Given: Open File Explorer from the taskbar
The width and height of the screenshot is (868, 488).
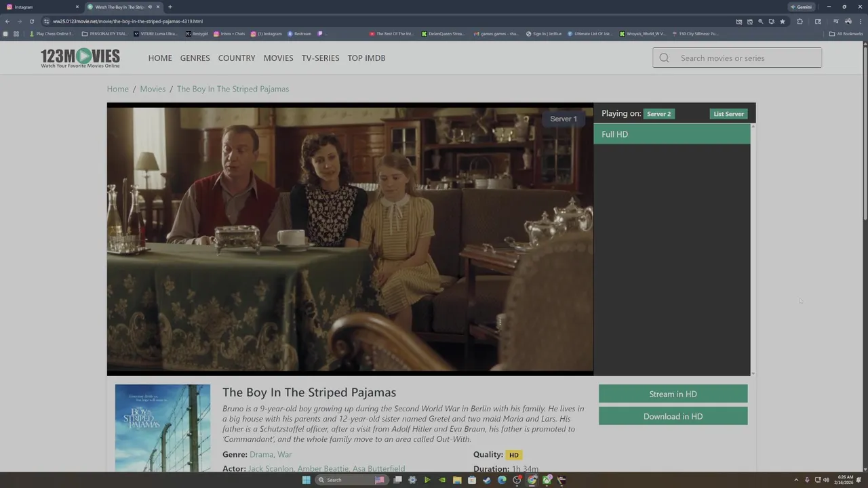Looking at the screenshot, I should (457, 480).
